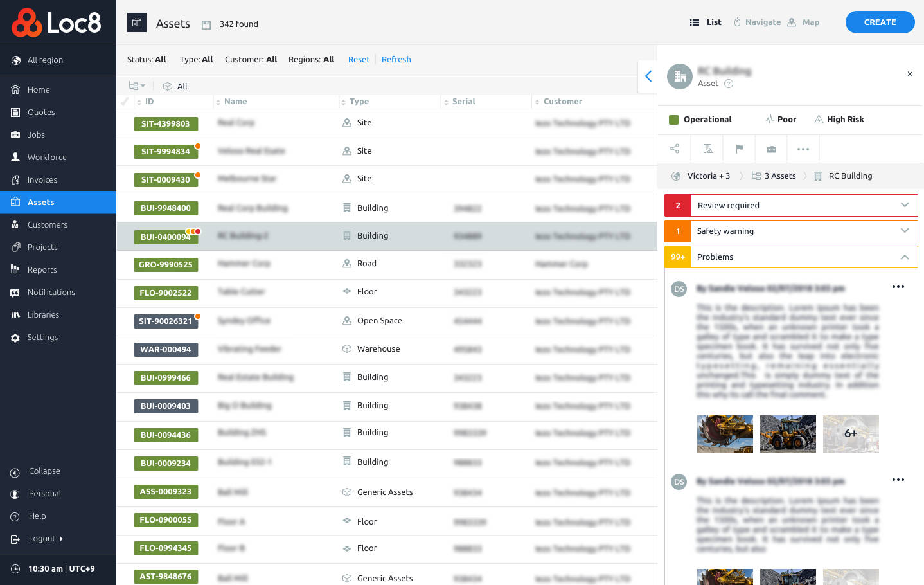Open the asset hierarchy tree dropdown
The height and width of the screenshot is (585, 924).
coord(137,86)
